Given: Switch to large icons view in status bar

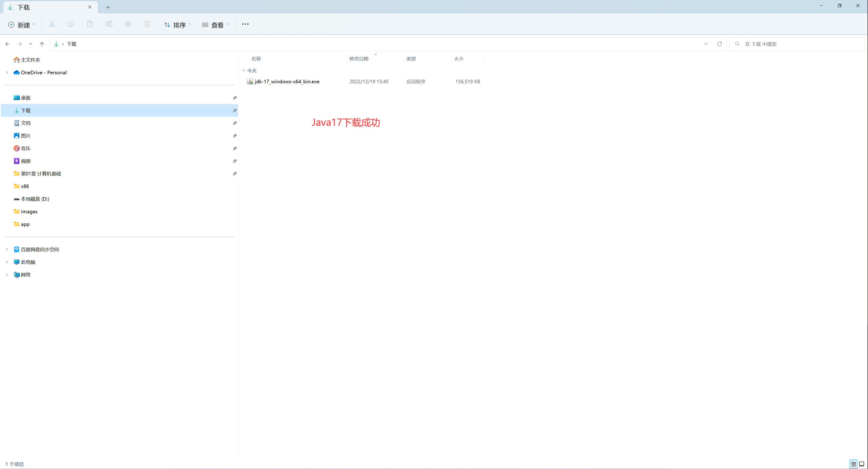Looking at the screenshot, I should (x=862, y=464).
